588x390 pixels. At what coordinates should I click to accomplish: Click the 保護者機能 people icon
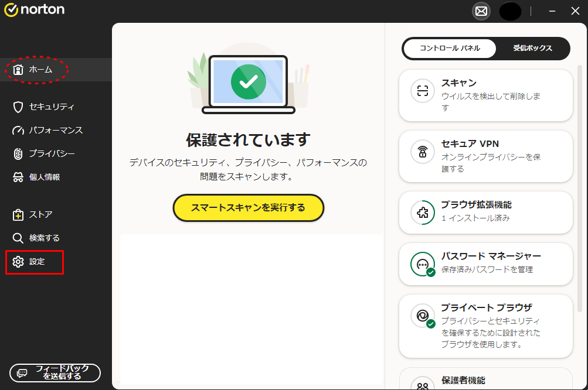point(423,384)
